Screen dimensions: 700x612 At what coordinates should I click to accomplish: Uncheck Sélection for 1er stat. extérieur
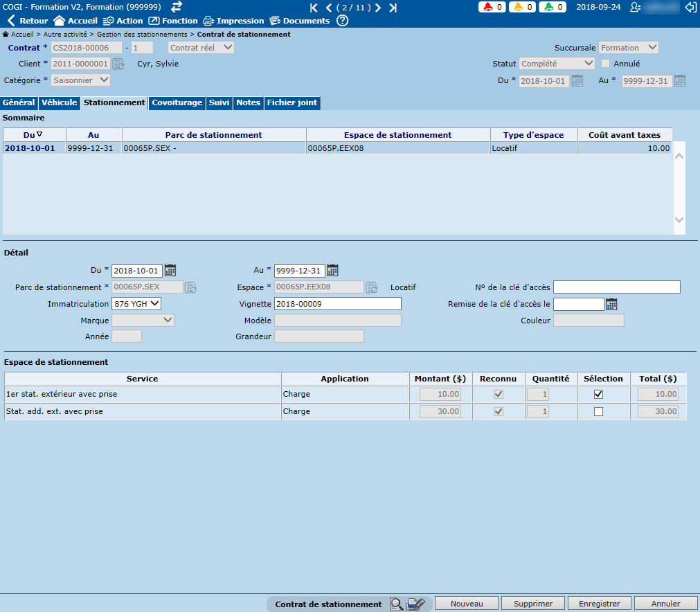coord(598,394)
